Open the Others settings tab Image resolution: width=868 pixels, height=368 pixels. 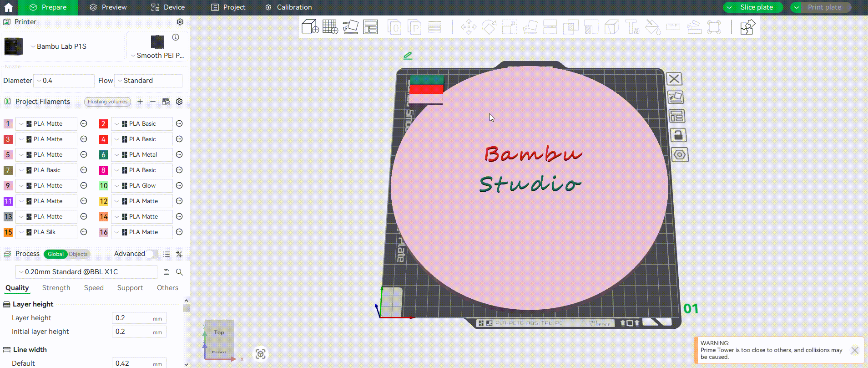tap(167, 288)
